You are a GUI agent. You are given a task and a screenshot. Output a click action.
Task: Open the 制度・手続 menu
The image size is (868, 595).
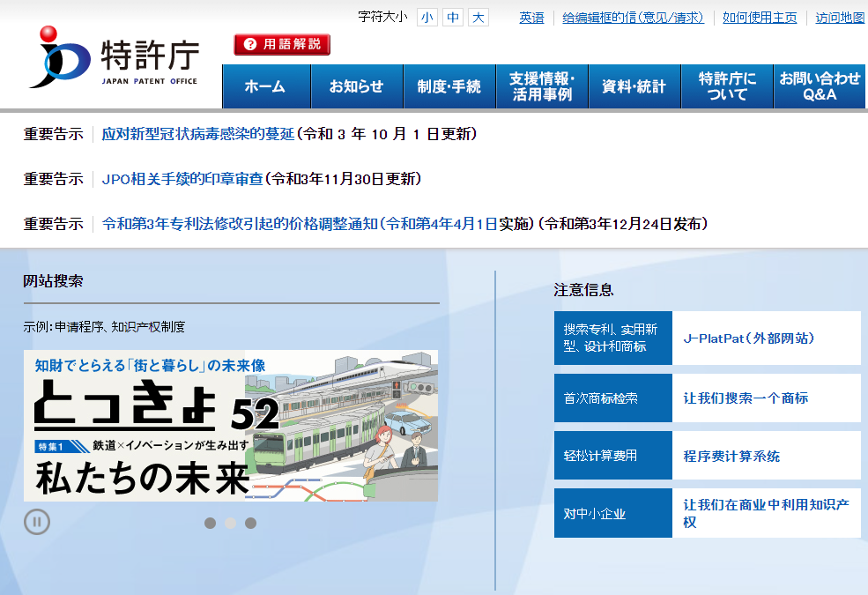(449, 87)
